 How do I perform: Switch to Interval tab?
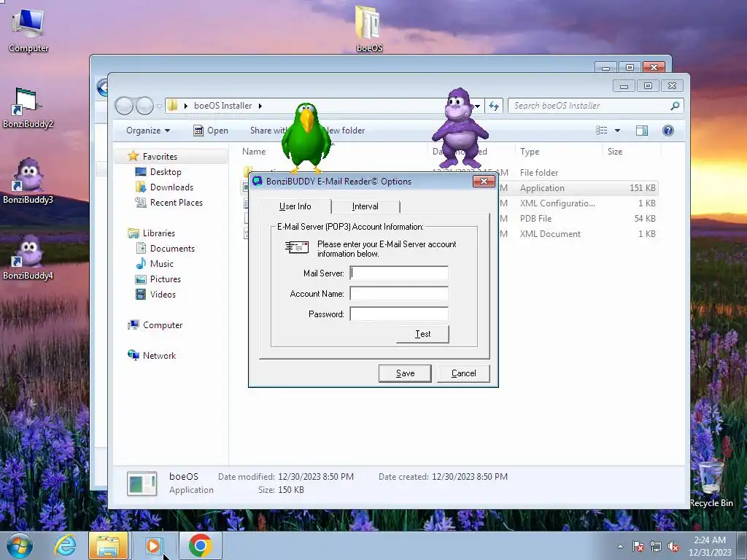click(x=365, y=206)
